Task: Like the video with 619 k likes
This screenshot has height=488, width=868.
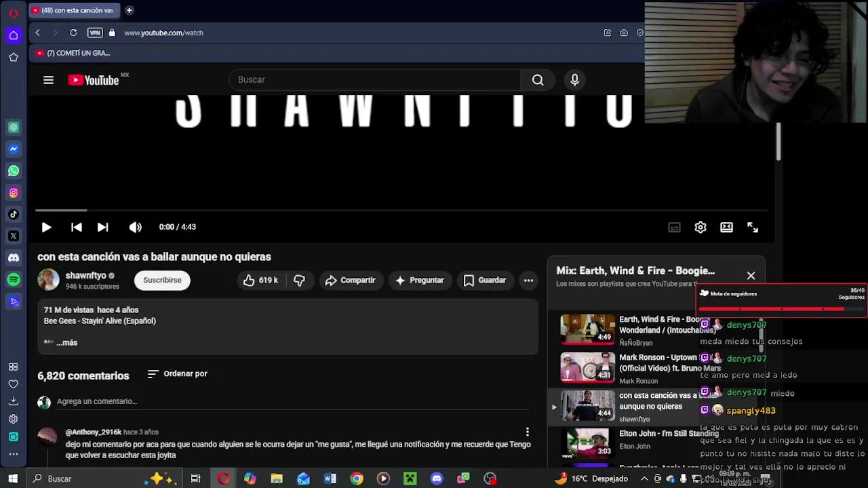Action: coord(261,280)
